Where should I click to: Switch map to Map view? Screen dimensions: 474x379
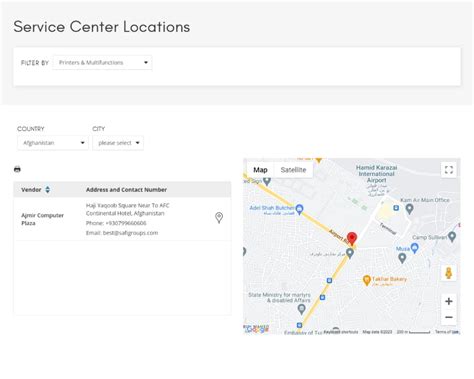tap(260, 170)
